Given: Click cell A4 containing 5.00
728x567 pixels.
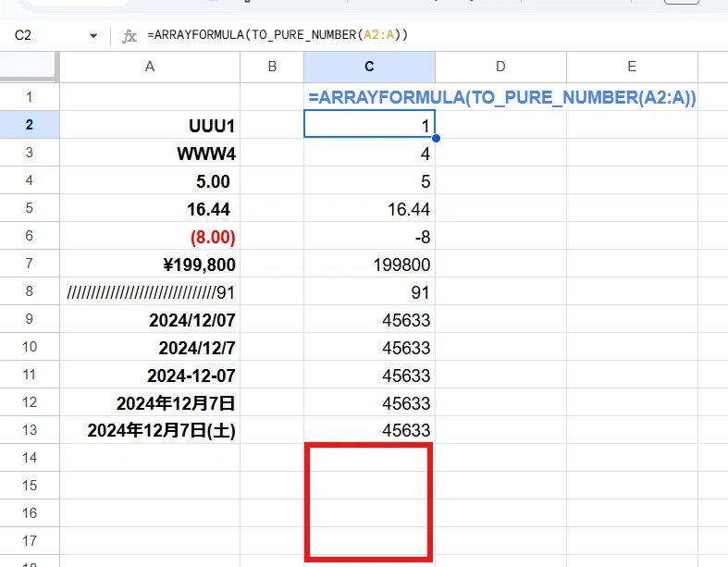Looking at the screenshot, I should (150, 180).
